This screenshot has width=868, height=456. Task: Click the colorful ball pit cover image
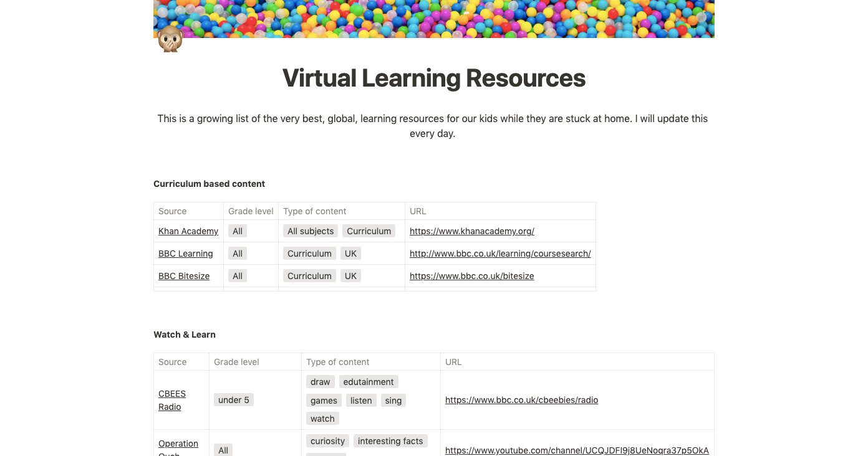click(x=433, y=19)
